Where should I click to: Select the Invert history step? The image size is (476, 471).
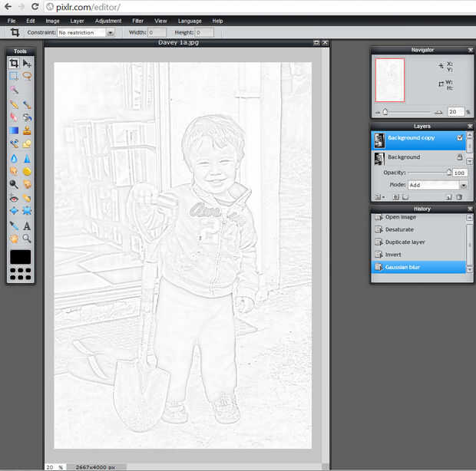[x=393, y=254]
